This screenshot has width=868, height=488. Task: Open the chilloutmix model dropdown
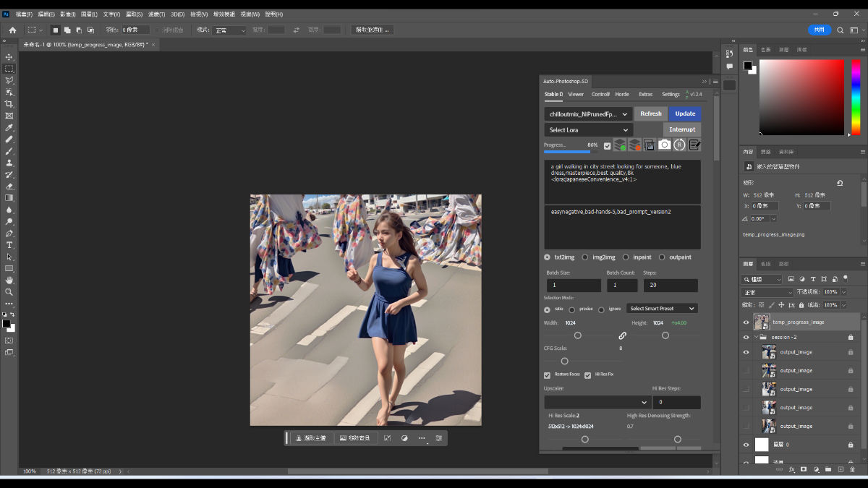pyautogui.click(x=588, y=114)
